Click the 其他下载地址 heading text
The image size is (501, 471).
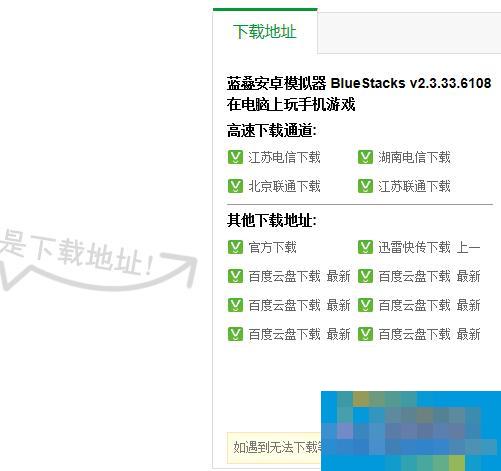[x=271, y=220]
